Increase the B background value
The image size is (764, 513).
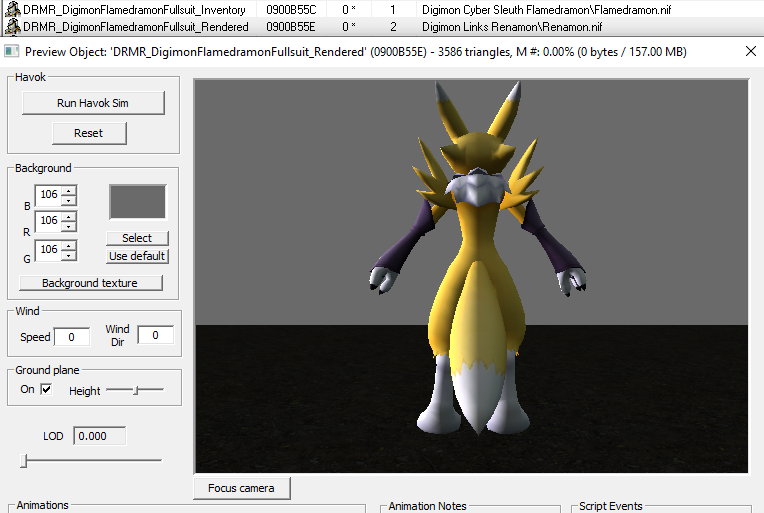coord(69,190)
